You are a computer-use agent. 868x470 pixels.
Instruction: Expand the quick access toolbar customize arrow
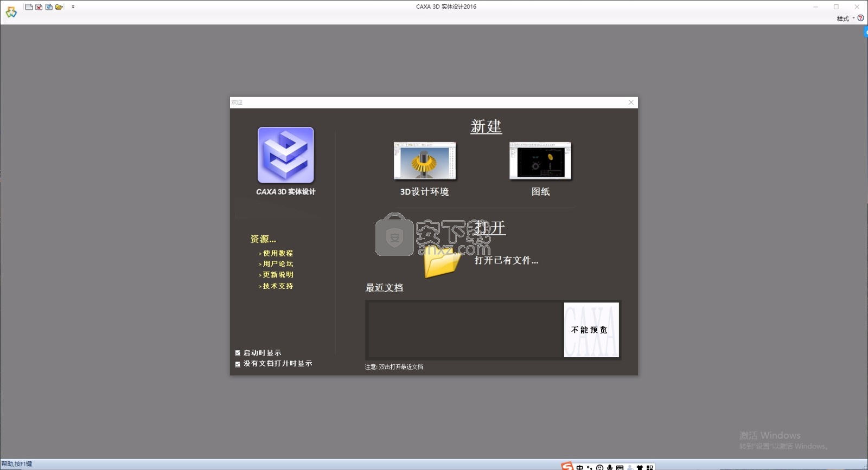point(73,7)
